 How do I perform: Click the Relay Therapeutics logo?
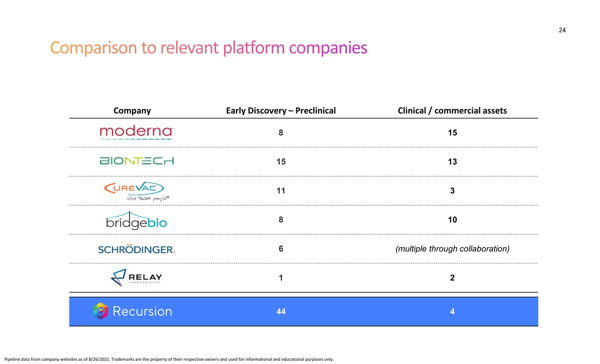(x=137, y=278)
